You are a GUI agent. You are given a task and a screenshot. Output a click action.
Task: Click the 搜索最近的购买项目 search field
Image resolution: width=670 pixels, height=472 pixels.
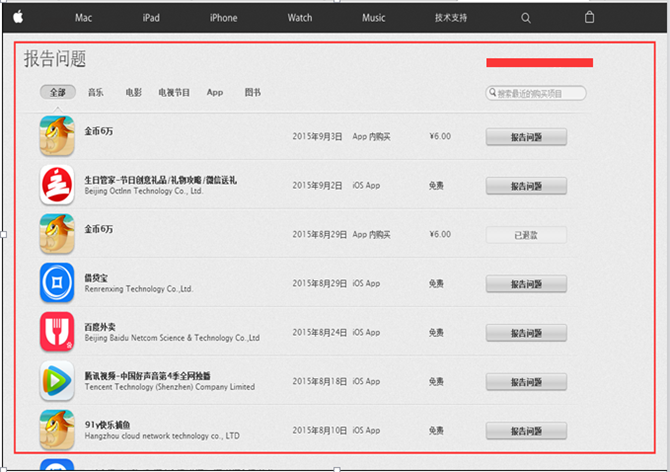tap(536, 93)
